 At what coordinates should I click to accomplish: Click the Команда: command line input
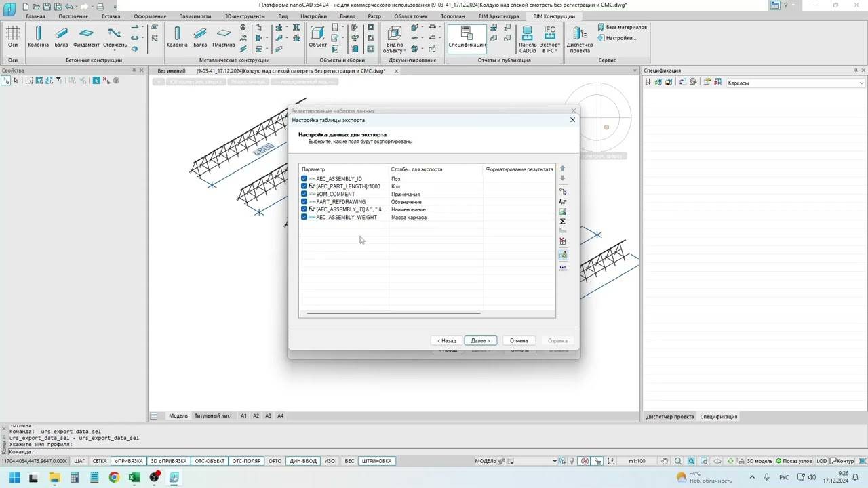click(434, 451)
